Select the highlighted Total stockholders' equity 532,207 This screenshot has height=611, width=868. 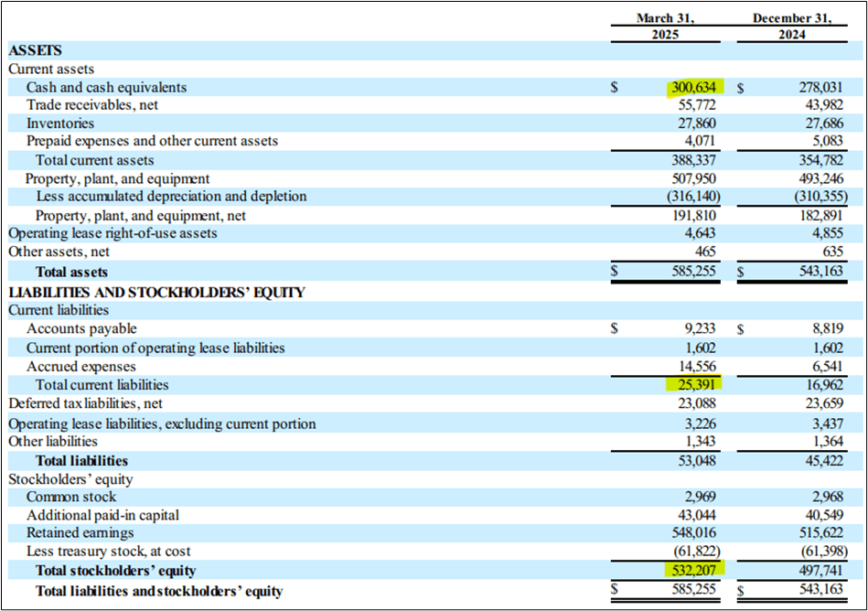click(699, 570)
